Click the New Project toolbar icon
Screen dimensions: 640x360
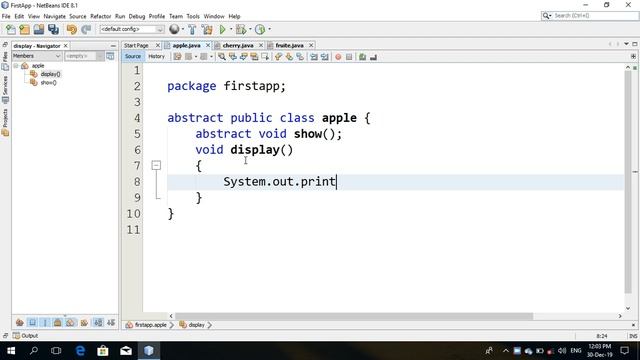pos(24,29)
